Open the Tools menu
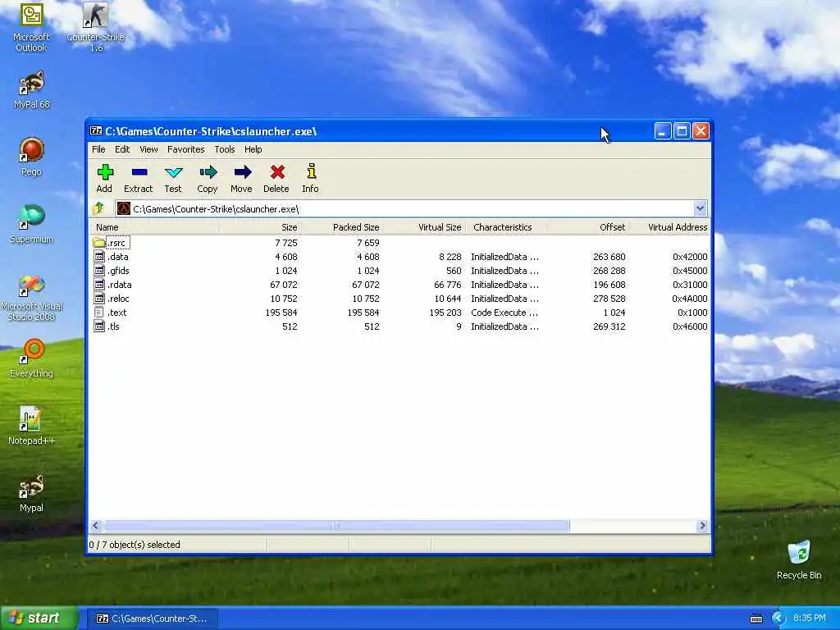Screen dimensions: 840x630 coord(225,149)
